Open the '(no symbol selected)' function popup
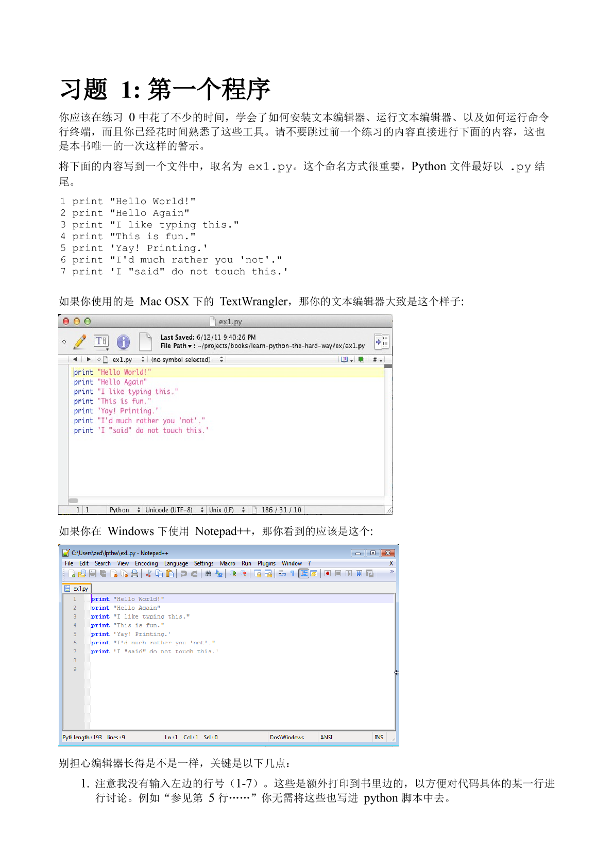The height and width of the screenshot is (868, 613). point(188,360)
